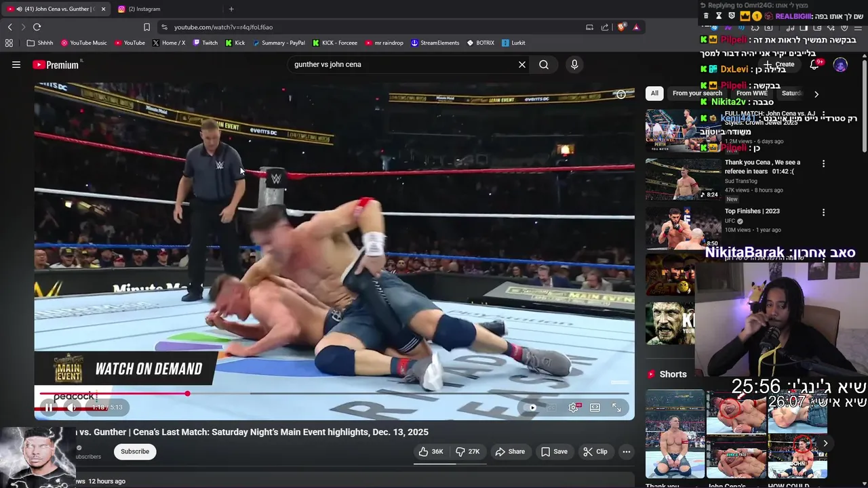Open browser share icon
The image size is (868, 488).
point(605,27)
